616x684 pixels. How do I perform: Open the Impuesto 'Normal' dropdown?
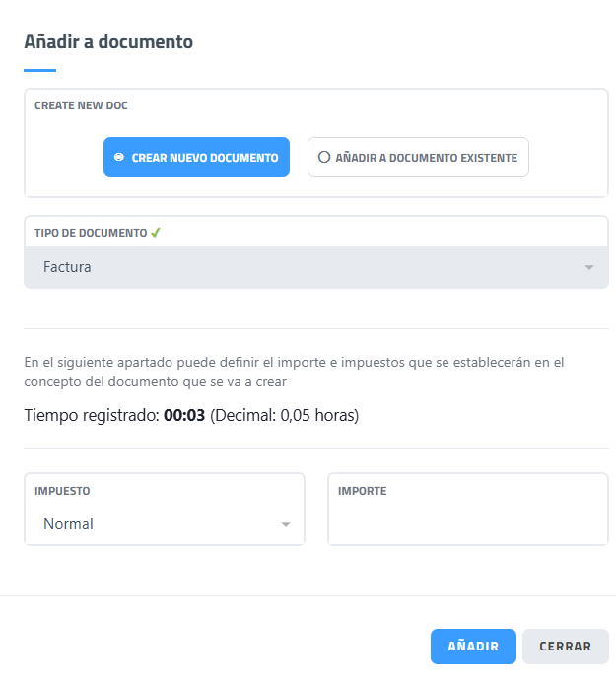click(164, 524)
